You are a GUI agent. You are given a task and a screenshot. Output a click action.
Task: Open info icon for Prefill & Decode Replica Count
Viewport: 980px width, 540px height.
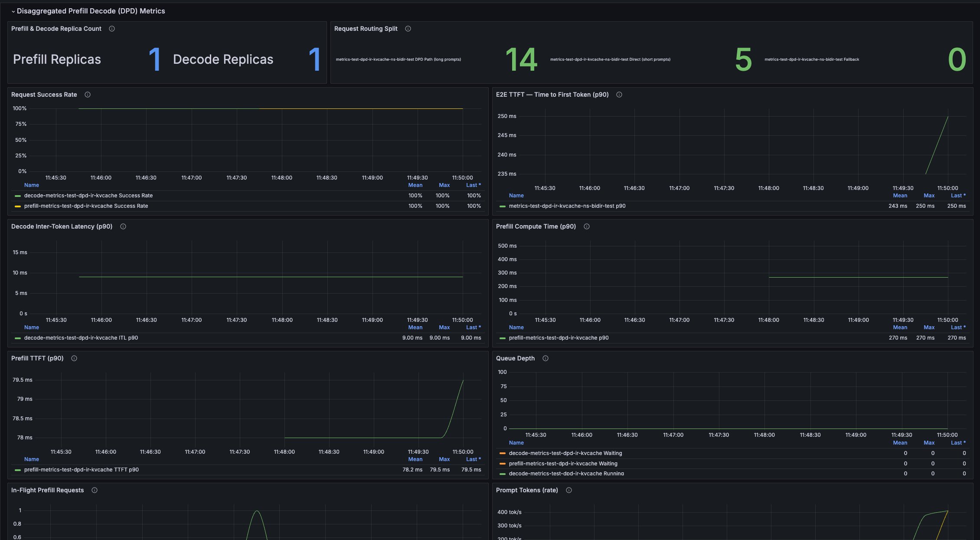point(112,29)
